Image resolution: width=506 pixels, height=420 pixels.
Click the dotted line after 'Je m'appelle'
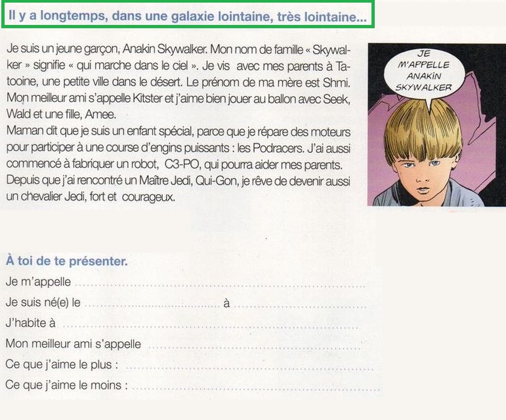(x=220, y=284)
